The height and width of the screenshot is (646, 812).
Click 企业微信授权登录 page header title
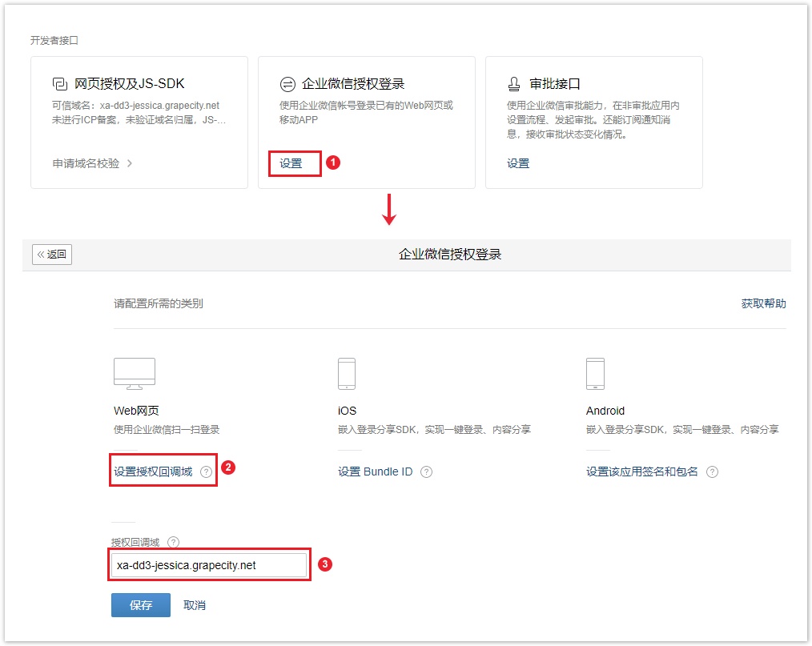[x=450, y=254]
